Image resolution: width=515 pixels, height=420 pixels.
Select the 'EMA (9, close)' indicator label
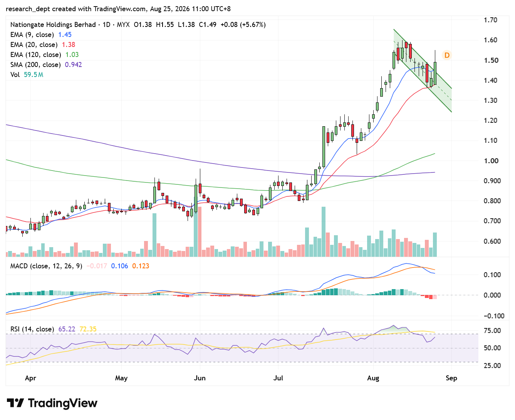[x=32, y=35]
